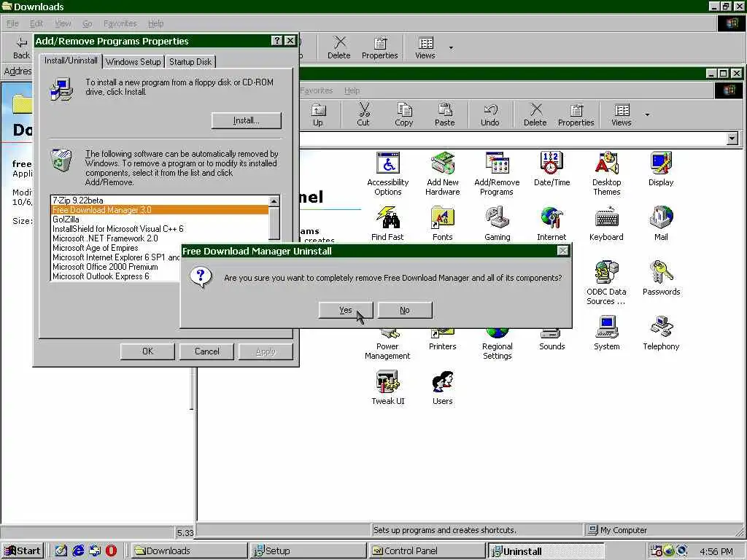Select GolZilla in program list
Viewport: 747px width, 560px height.
point(159,219)
